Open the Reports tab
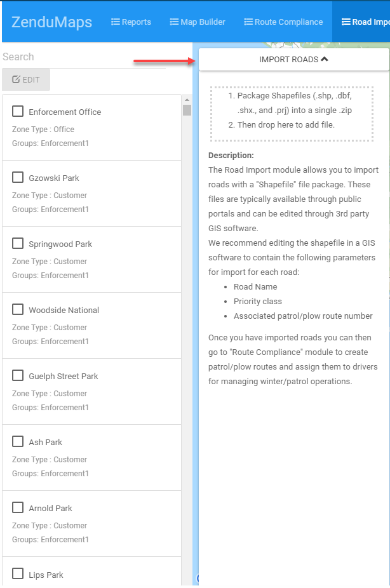Image resolution: width=390 pixels, height=588 pixels. pos(131,22)
